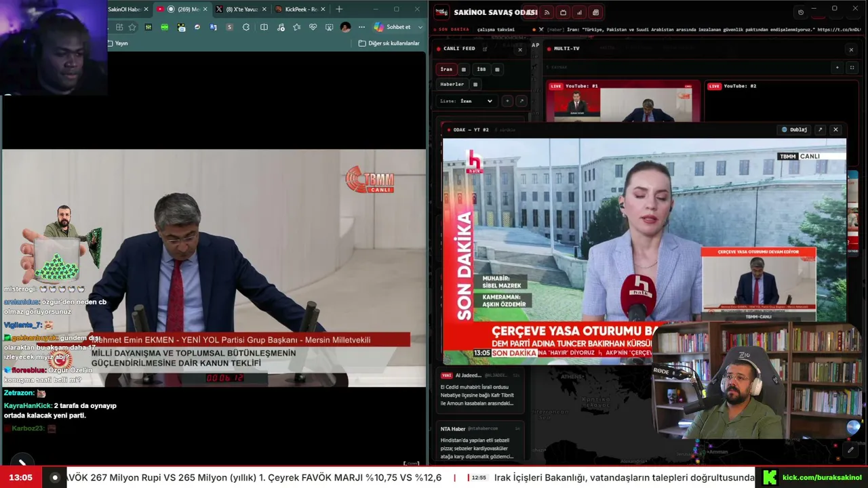Open grid options next to İran tab
Viewport: 868px width, 488px height.
click(464, 69)
